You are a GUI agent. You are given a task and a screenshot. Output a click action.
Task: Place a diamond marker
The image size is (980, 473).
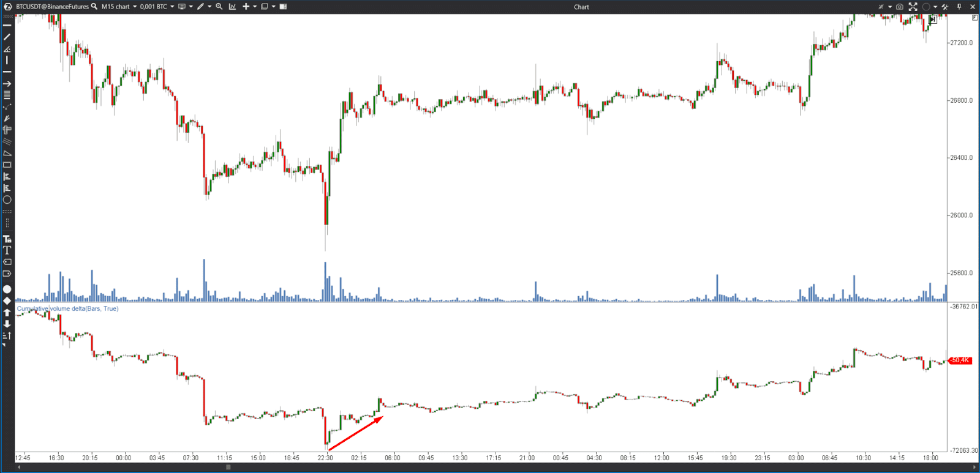[7, 300]
